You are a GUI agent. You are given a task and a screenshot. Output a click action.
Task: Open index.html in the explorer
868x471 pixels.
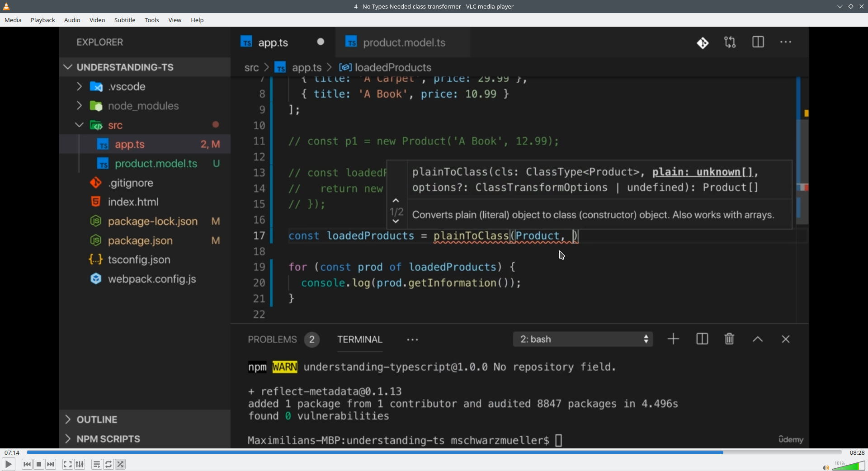(x=145, y=202)
